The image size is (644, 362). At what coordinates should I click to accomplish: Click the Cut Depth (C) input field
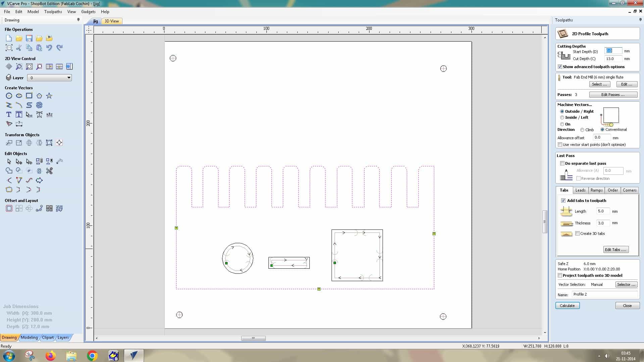click(613, 59)
